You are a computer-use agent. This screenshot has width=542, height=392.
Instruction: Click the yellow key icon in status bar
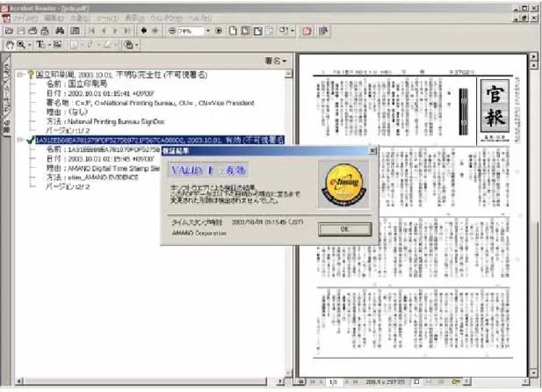tap(456, 381)
